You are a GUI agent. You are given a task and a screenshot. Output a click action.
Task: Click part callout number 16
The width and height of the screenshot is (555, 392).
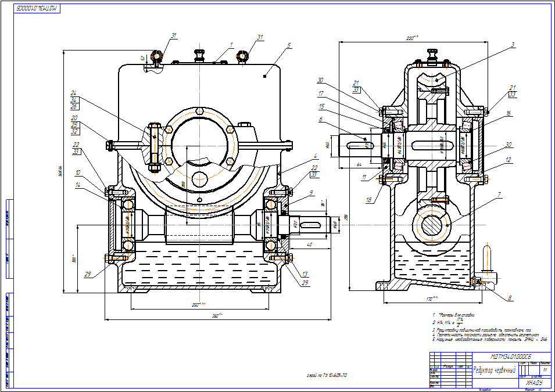pos(509,113)
